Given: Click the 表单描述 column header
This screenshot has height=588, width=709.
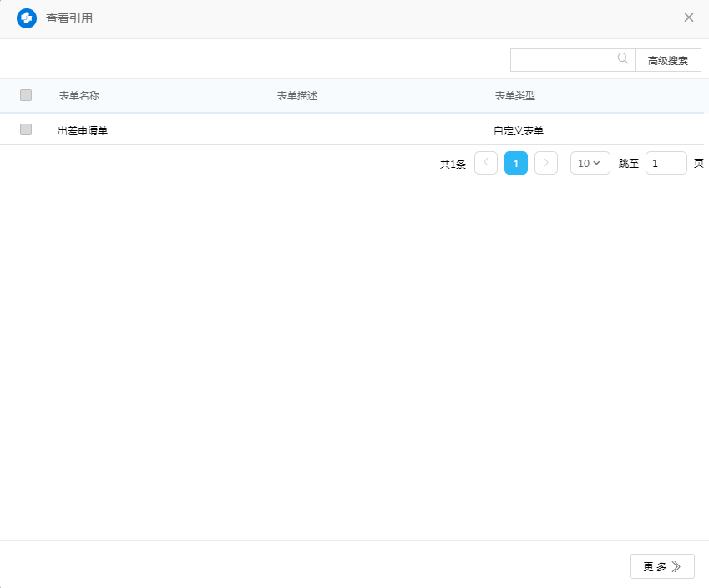Looking at the screenshot, I should point(297,96).
